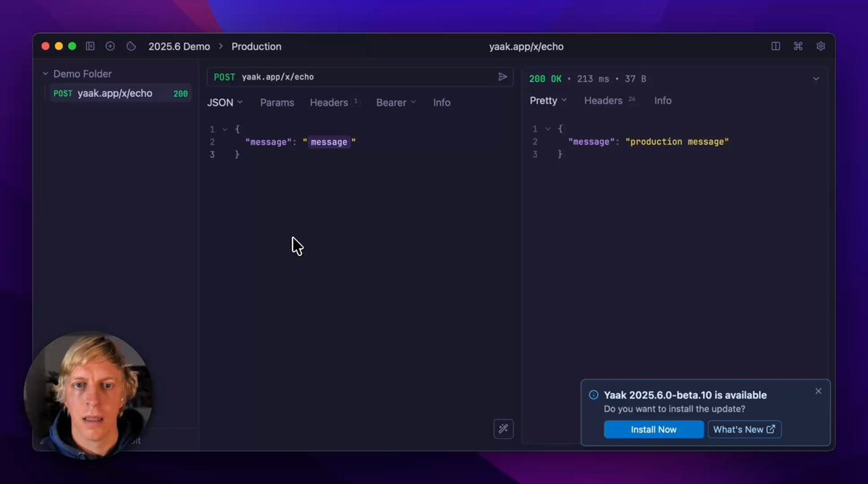Click the yaak.app/x/echo window title
Image resolution: width=868 pixels, height=484 pixels.
(x=526, y=46)
